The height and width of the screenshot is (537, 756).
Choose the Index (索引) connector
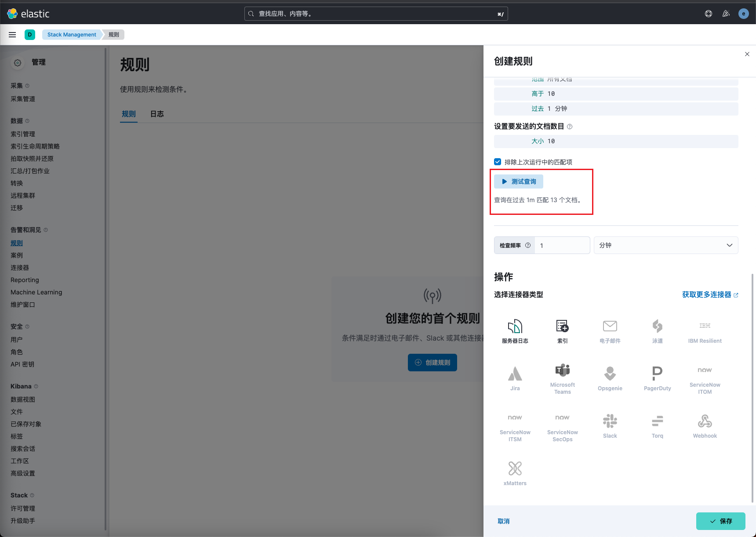click(x=562, y=332)
